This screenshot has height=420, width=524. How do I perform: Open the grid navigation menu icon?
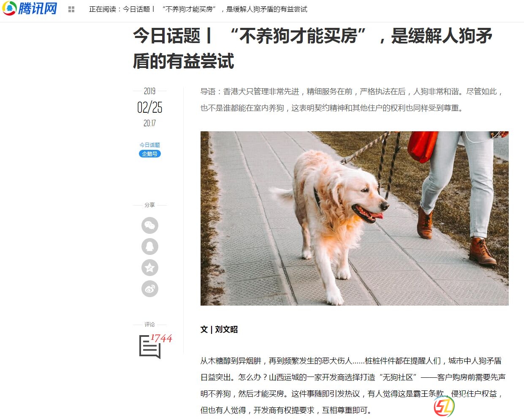(71, 9)
